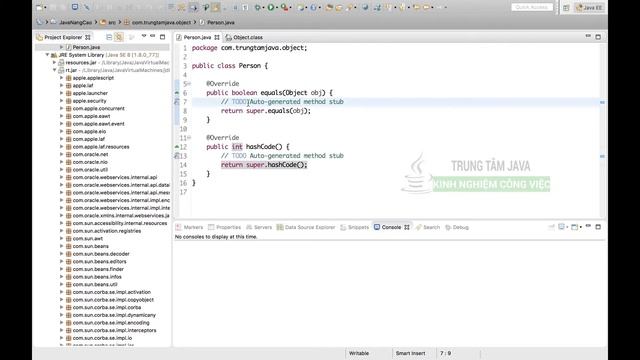Open the Debug tab in bottom panel

click(457, 227)
